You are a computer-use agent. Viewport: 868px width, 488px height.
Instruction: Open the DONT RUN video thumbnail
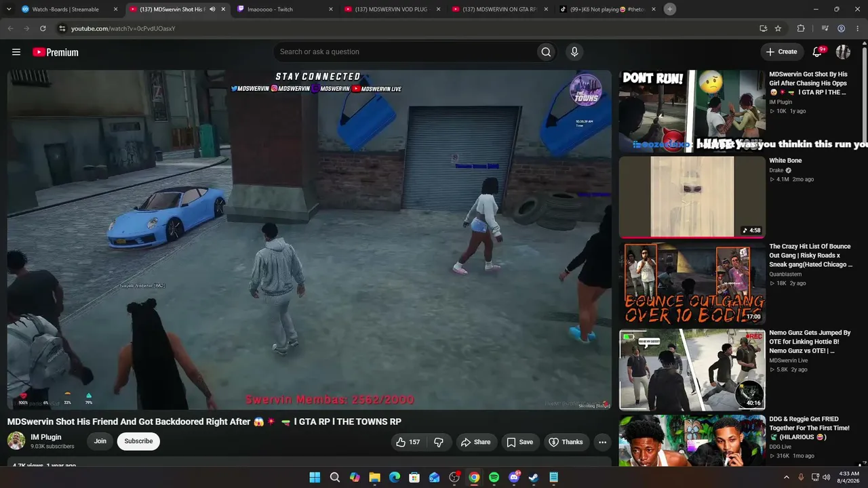[692, 110]
